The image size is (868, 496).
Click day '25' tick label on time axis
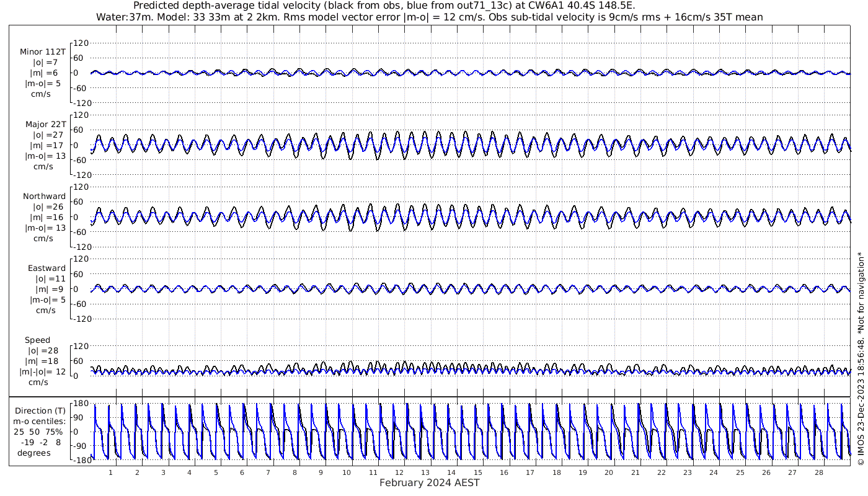[740, 472]
